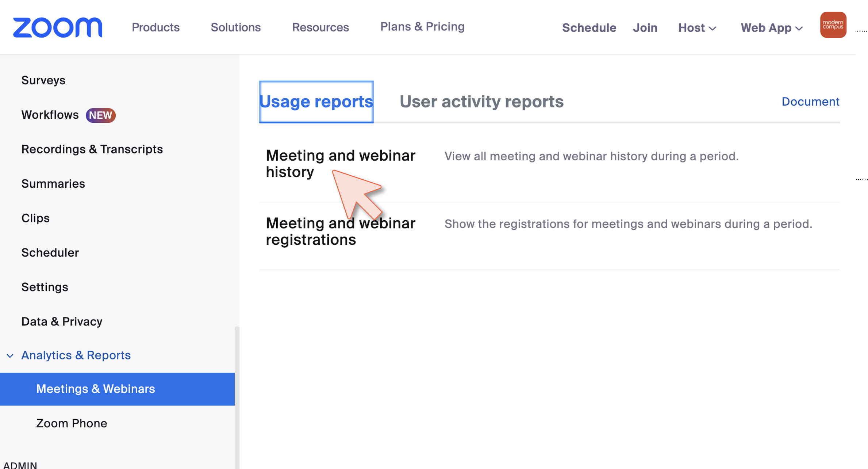
Task: Click the NEW badge beside Workflows
Action: point(100,115)
